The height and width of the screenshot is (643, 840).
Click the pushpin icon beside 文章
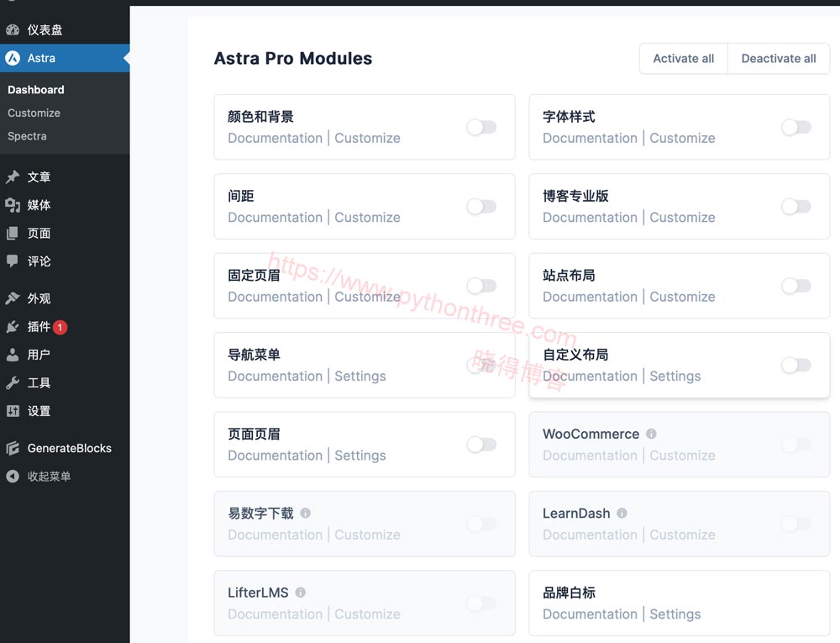pos(13,177)
